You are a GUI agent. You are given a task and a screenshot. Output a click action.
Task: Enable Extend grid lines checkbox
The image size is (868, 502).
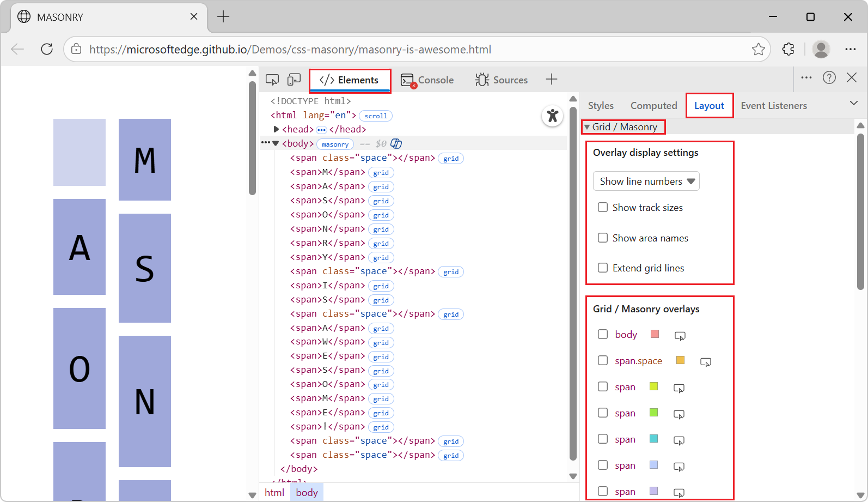tap(603, 268)
